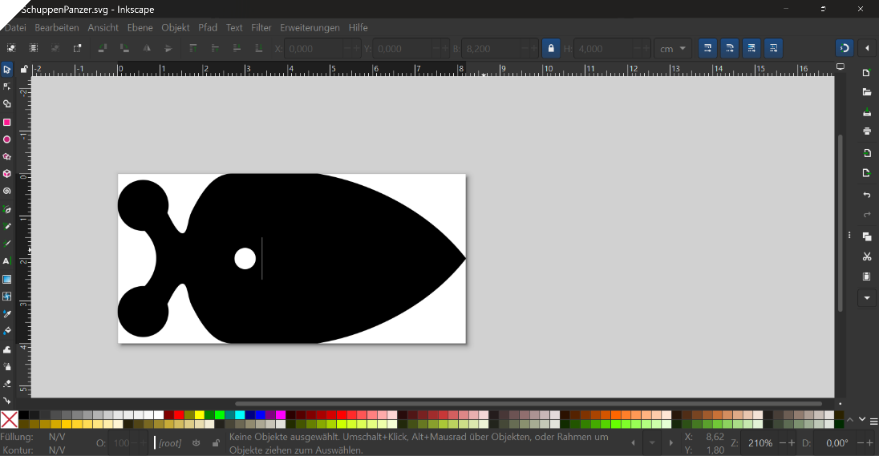Toggle width/height ratio lock
This screenshot has width=879, height=456.
pos(550,48)
